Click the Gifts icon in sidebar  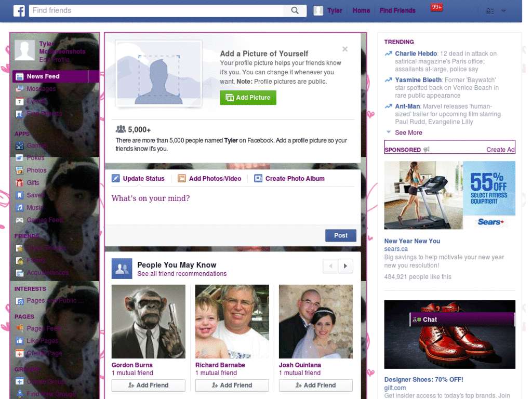(x=19, y=182)
